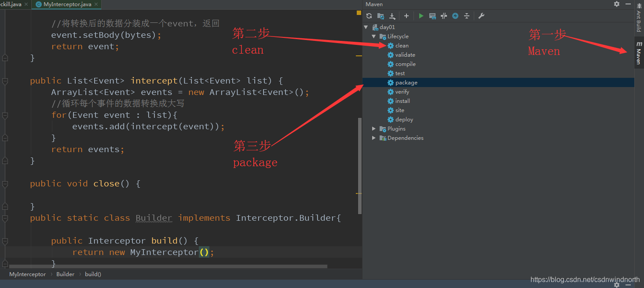Image resolution: width=644 pixels, height=288 pixels.
Task: Place cursor on 'event.setBody(bytes);' line
Action: tap(106, 35)
